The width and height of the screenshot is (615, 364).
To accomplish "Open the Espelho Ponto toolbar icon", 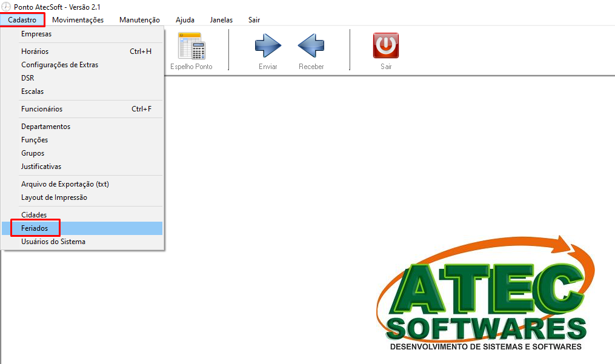I will pyautogui.click(x=191, y=46).
